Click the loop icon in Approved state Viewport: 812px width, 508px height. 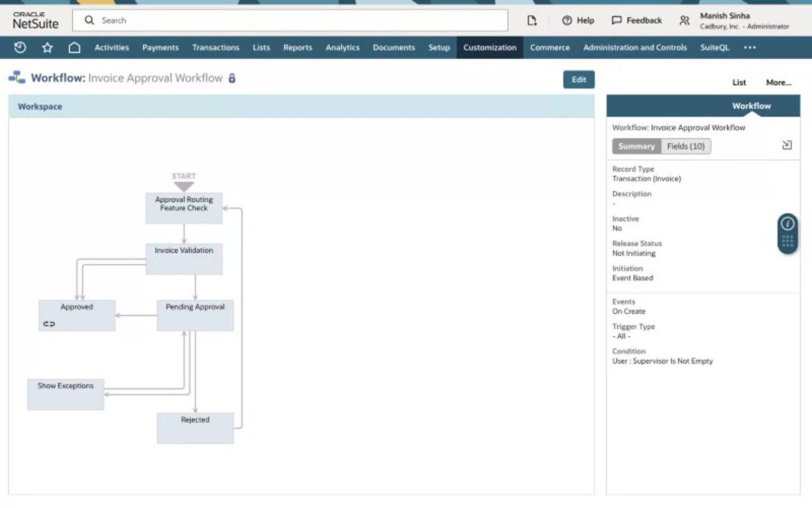pyautogui.click(x=49, y=324)
